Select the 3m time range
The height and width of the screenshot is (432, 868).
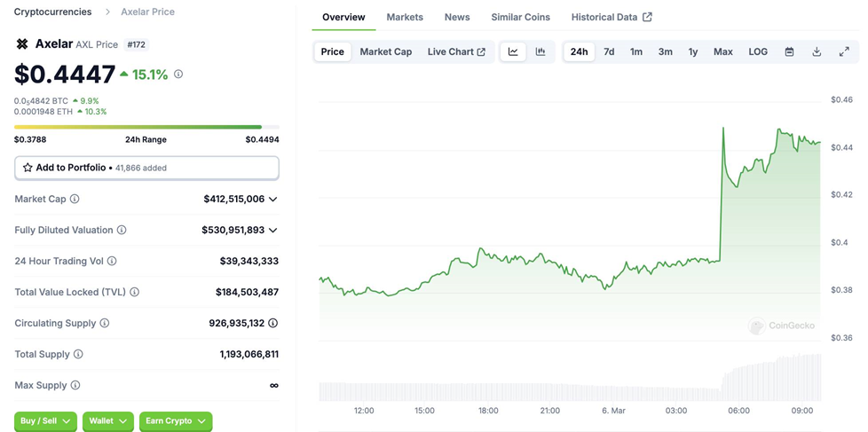(x=666, y=51)
